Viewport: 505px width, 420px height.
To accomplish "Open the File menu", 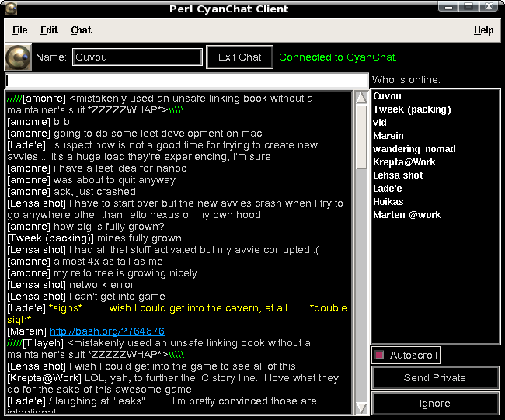I will point(20,30).
